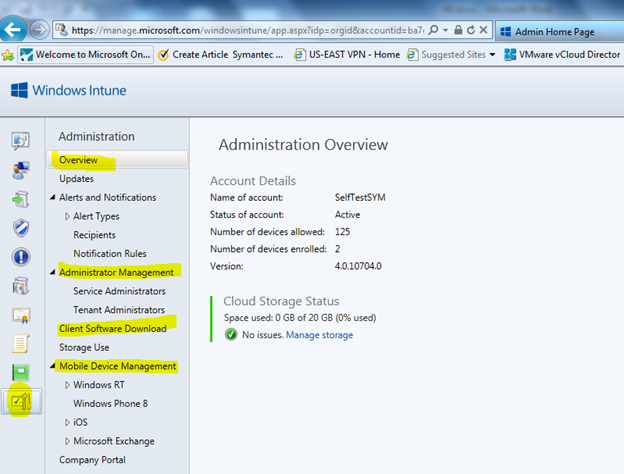Select the Administration workspace icon
Viewport: 624px width, 474px height.
(x=21, y=402)
